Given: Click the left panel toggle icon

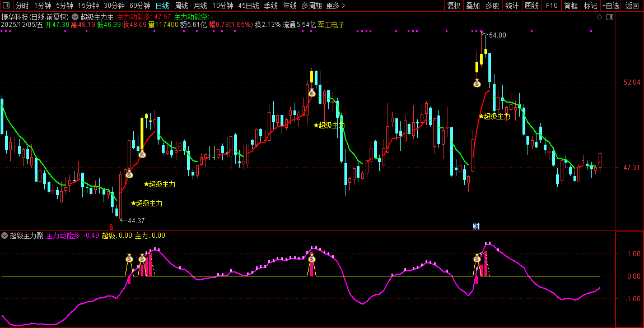Looking at the screenshot, I should 6,6.
